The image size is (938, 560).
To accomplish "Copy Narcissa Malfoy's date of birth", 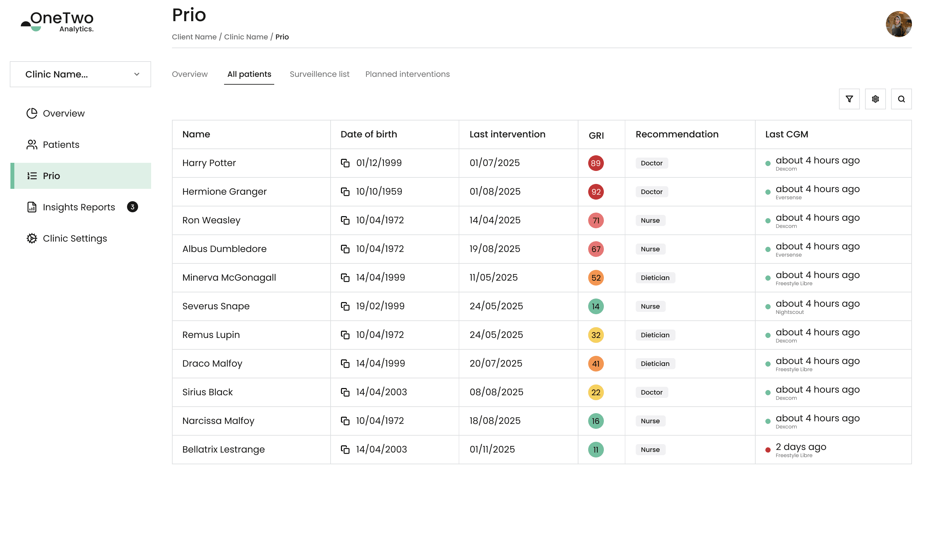I will [x=345, y=421].
